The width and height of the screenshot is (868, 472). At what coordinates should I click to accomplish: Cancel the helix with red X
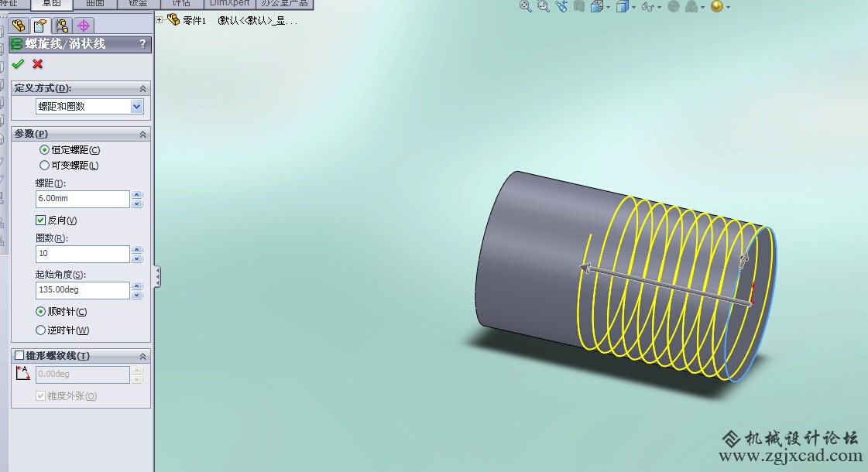click(x=38, y=64)
